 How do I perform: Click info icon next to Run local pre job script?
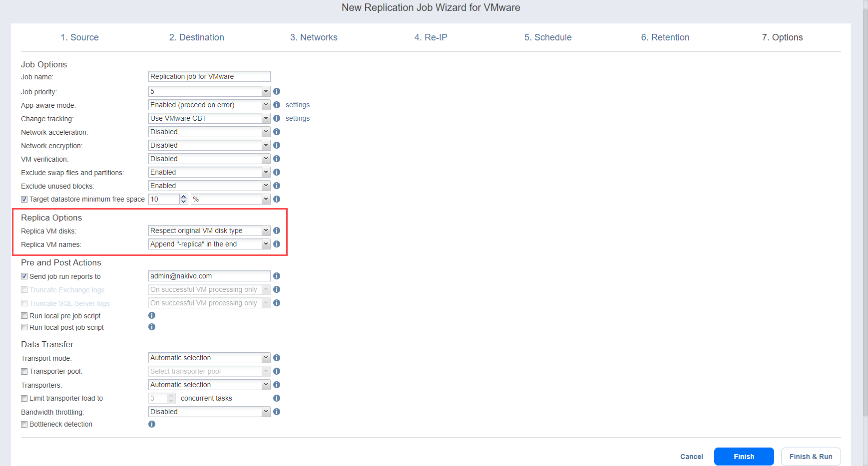tap(152, 315)
